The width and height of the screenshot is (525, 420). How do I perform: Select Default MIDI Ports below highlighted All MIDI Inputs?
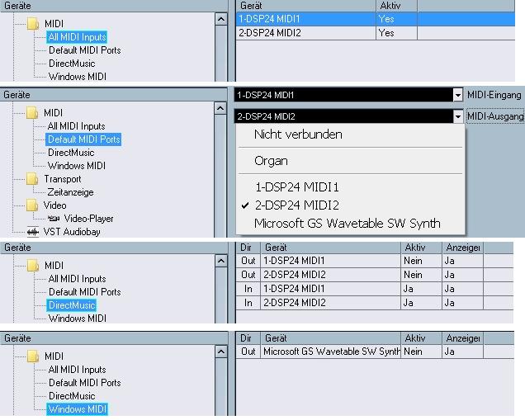85,50
